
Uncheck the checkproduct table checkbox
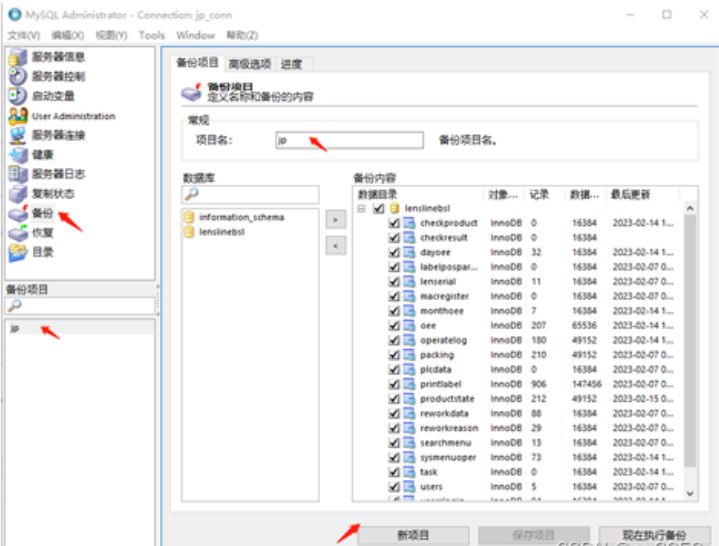pyautogui.click(x=394, y=223)
